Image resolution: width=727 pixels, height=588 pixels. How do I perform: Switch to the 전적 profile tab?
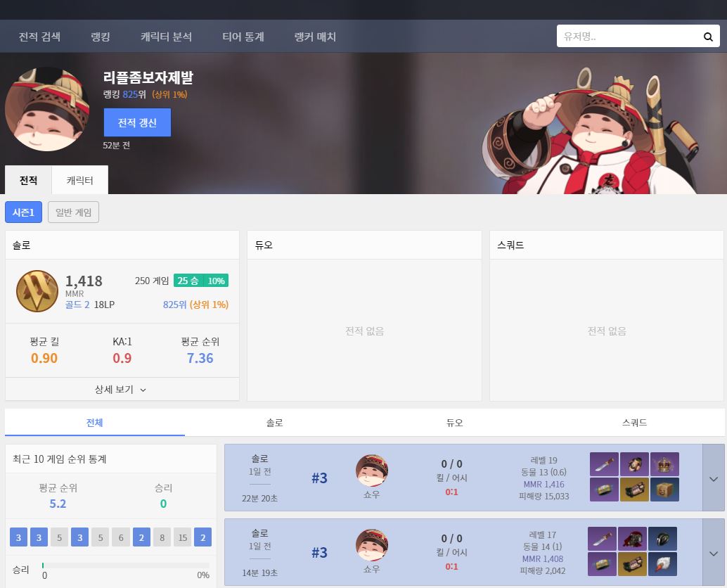pyautogui.click(x=28, y=180)
